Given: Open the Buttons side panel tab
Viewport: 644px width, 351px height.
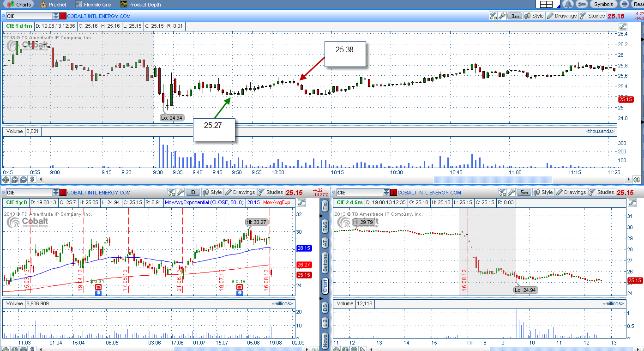Looking at the screenshot, I should pyautogui.click(x=325, y=263).
